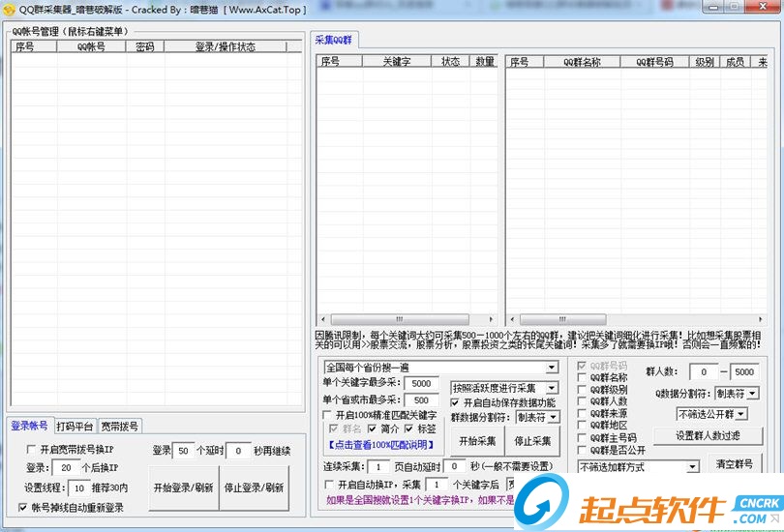Click the 成员 column header
The height and width of the screenshot is (532, 784).
(x=735, y=62)
